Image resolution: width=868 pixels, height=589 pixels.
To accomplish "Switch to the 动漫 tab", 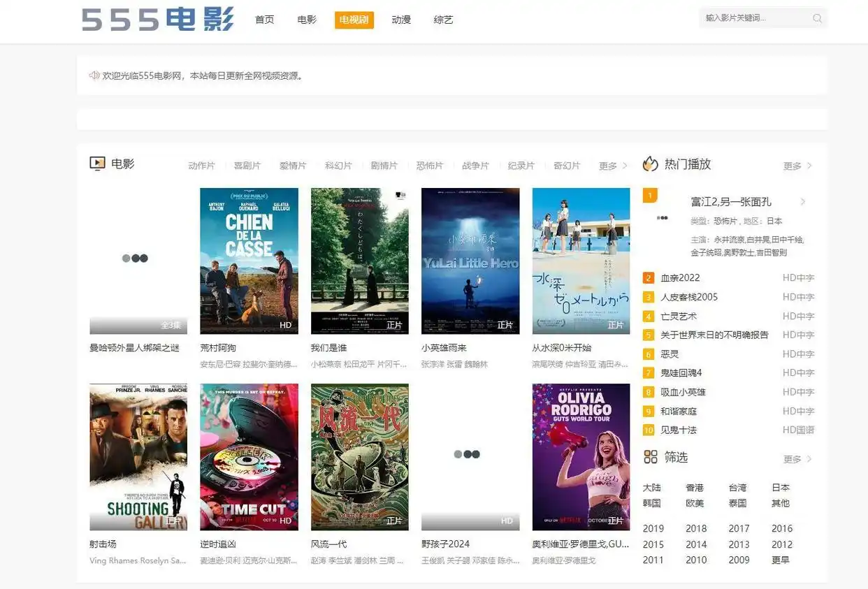I will pos(400,20).
